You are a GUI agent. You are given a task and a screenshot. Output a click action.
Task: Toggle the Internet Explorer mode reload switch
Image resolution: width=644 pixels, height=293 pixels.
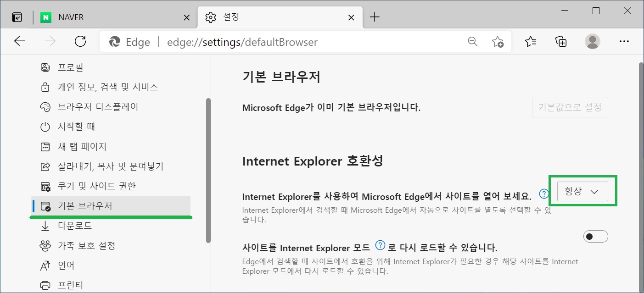[x=595, y=237]
